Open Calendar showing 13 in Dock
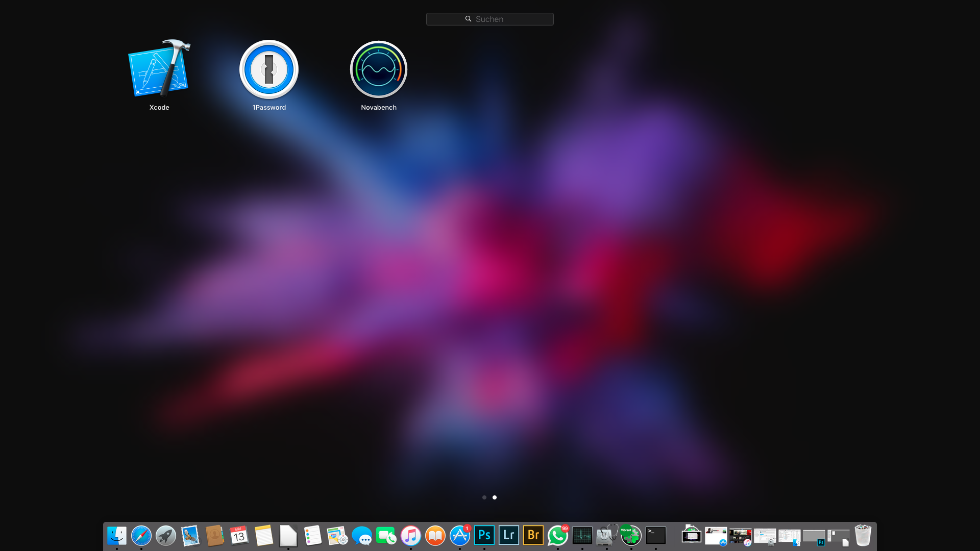Screen dimensions: 980x551 click(x=239, y=536)
